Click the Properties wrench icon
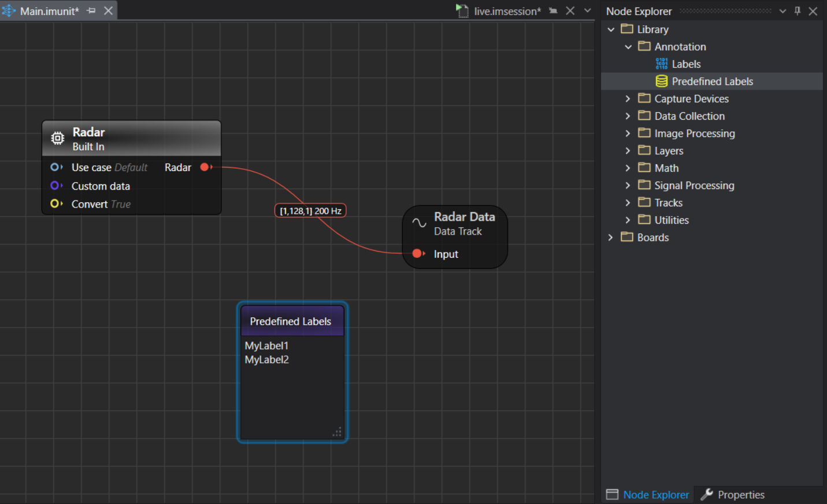Screen dimensions: 827x504 706,495
